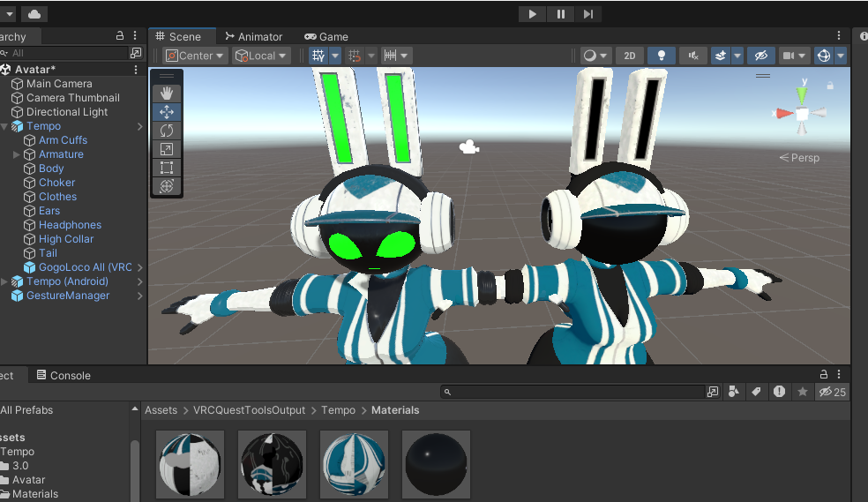Select Camera Thumbnail object
This screenshot has width=868, height=502.
73,98
